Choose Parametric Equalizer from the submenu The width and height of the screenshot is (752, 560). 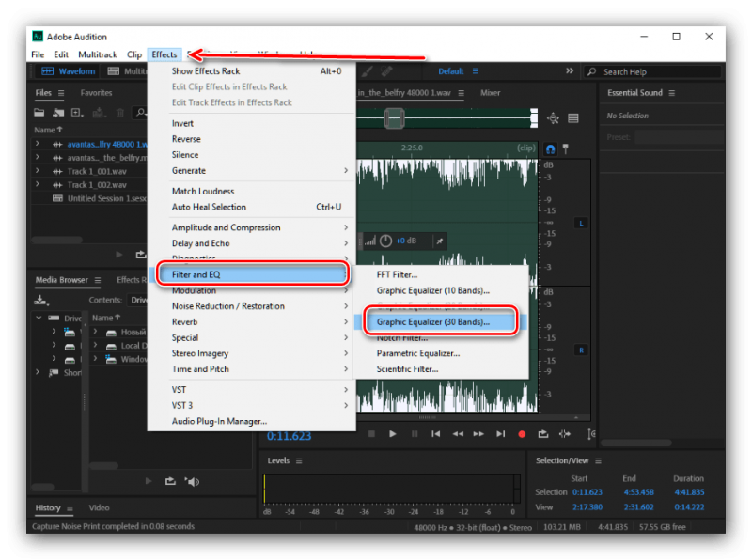[440, 353]
